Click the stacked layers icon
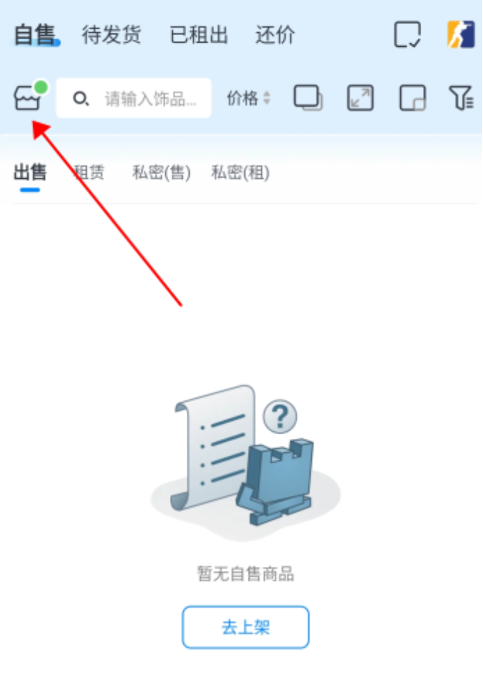 (308, 98)
